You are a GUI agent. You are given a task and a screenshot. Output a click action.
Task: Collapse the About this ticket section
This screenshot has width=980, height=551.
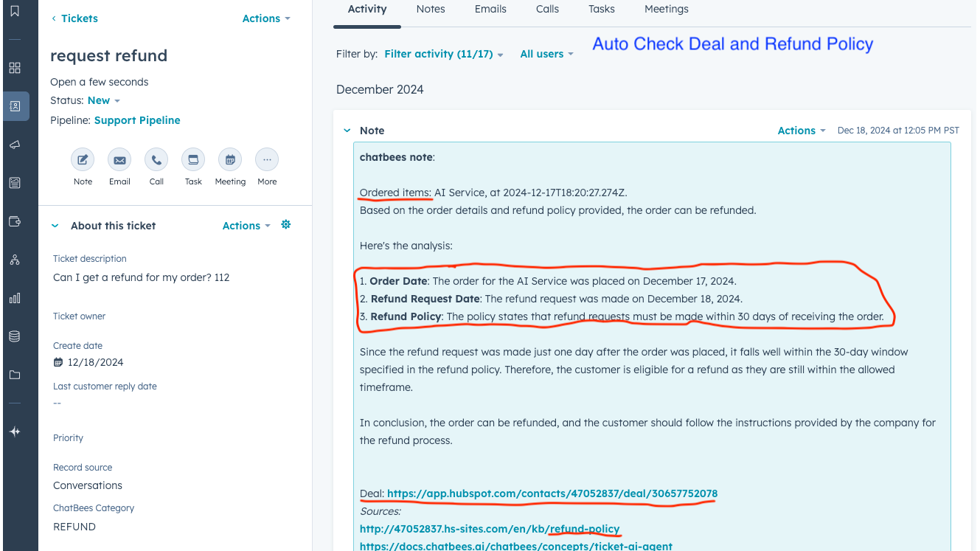click(x=55, y=226)
